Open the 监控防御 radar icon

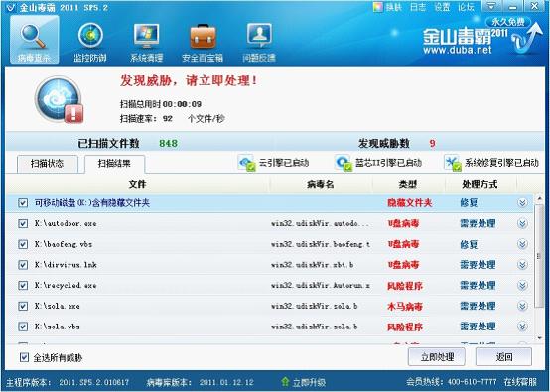90,36
